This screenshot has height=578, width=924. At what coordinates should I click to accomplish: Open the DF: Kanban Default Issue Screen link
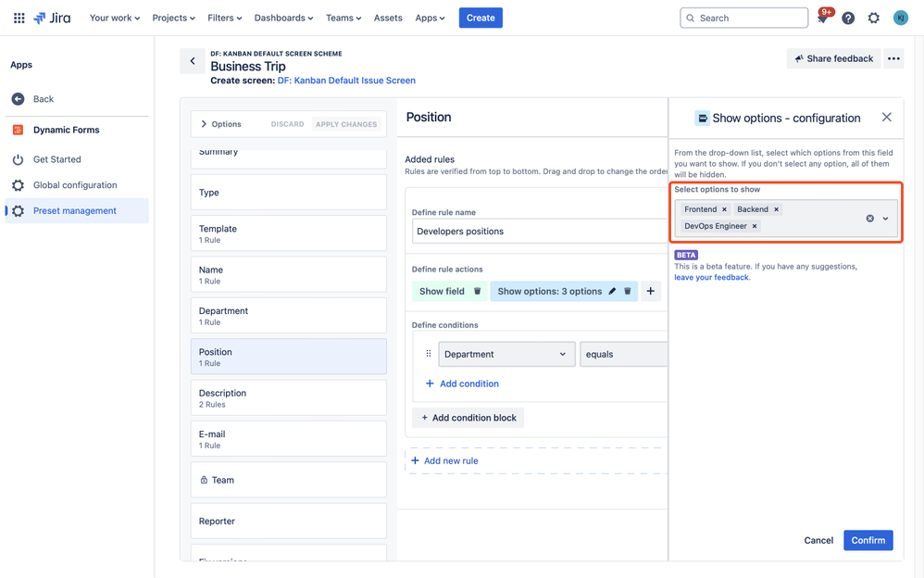click(x=346, y=81)
